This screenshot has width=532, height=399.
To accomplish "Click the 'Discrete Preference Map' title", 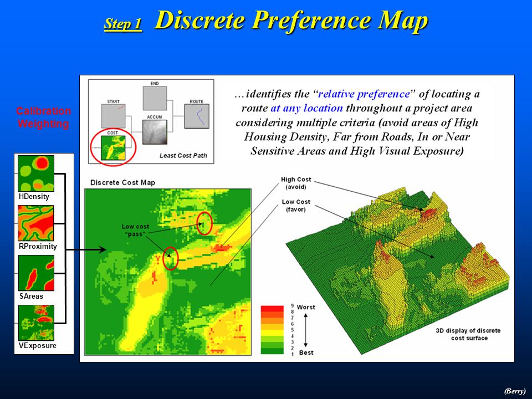I will coord(291,21).
